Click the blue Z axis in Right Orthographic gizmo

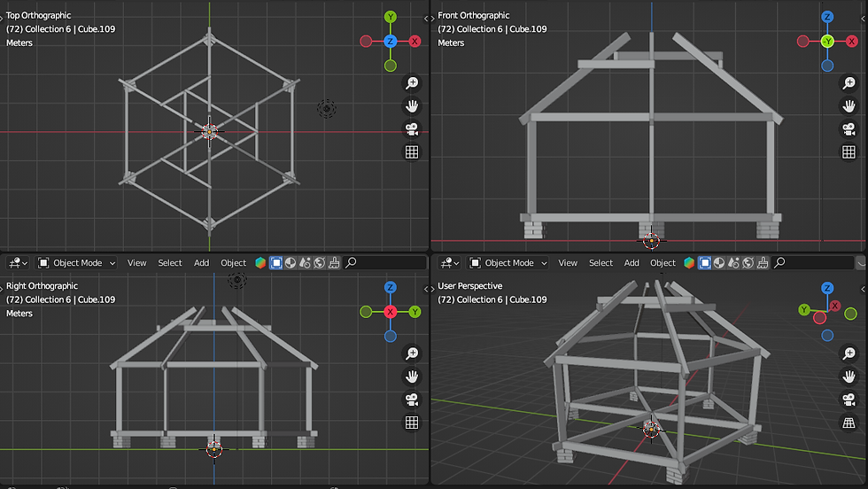391,287
